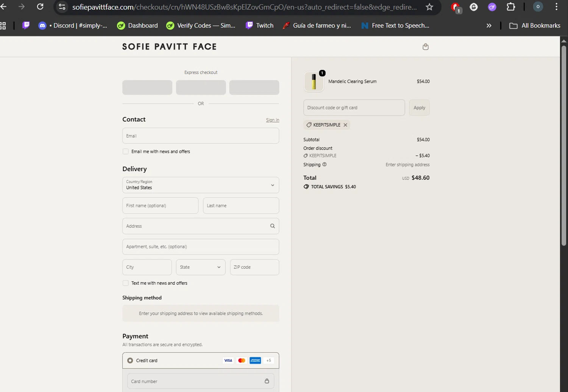Reload the page with the refresh icon
The image size is (568, 392).
(x=40, y=7)
